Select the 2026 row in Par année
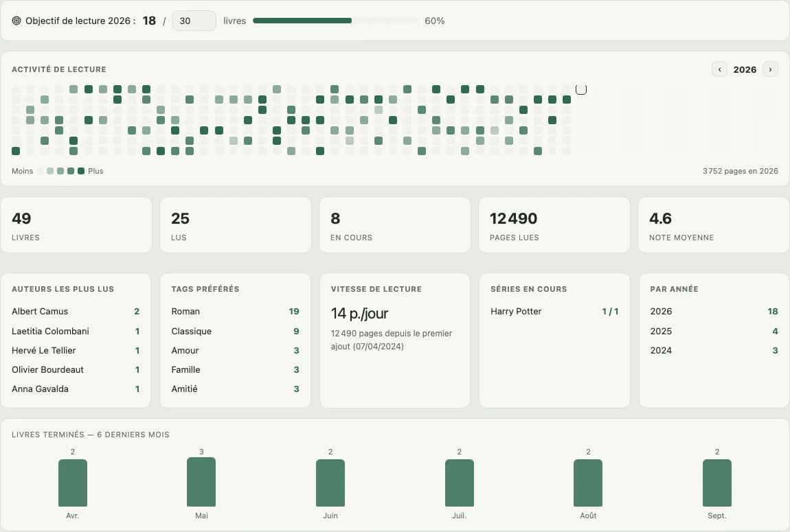This screenshot has width=790, height=532. 714,312
